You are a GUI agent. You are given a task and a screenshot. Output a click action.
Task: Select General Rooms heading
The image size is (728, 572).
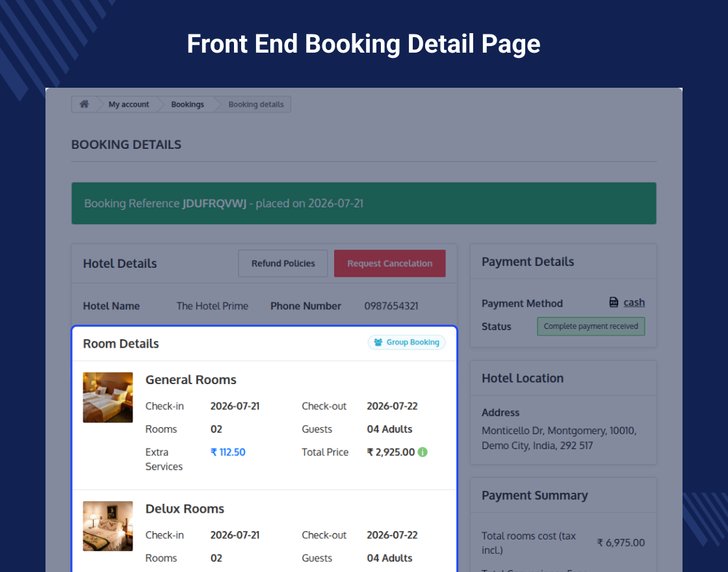(191, 380)
